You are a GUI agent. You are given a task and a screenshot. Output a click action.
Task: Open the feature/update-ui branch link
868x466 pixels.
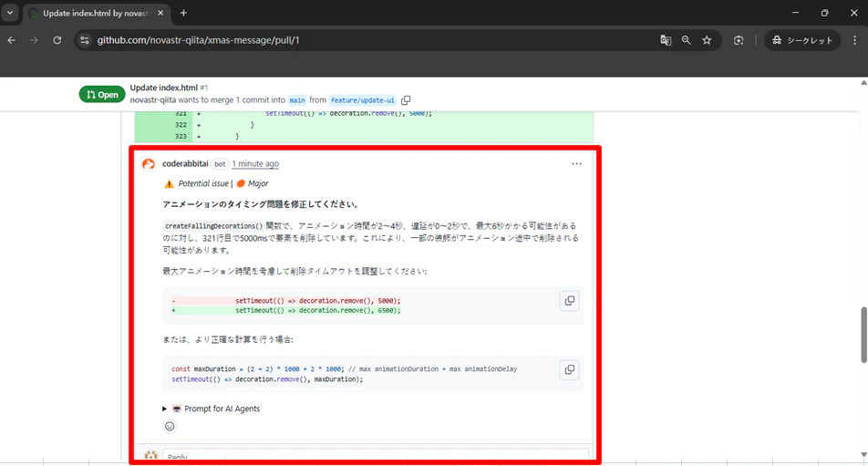(363, 100)
